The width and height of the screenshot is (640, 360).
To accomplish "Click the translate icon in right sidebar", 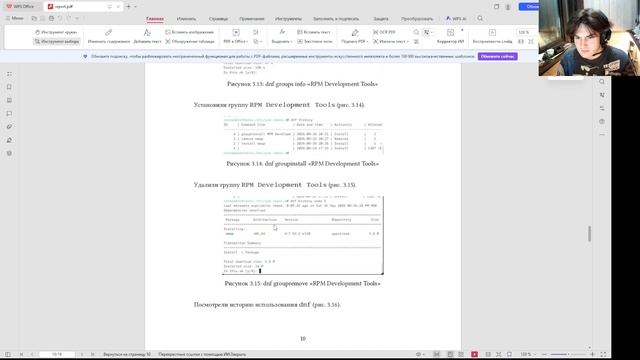I will click(602, 95).
